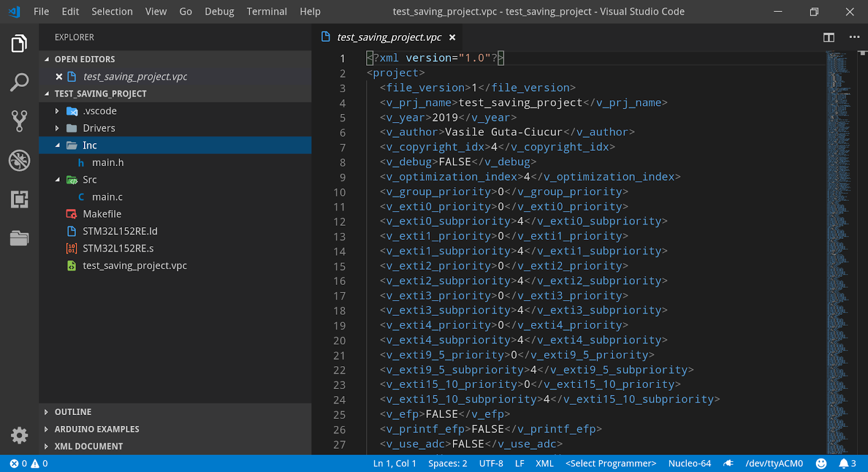Expand the ARDUINO EXAMPLES section
This screenshot has height=472, width=868.
[97, 429]
